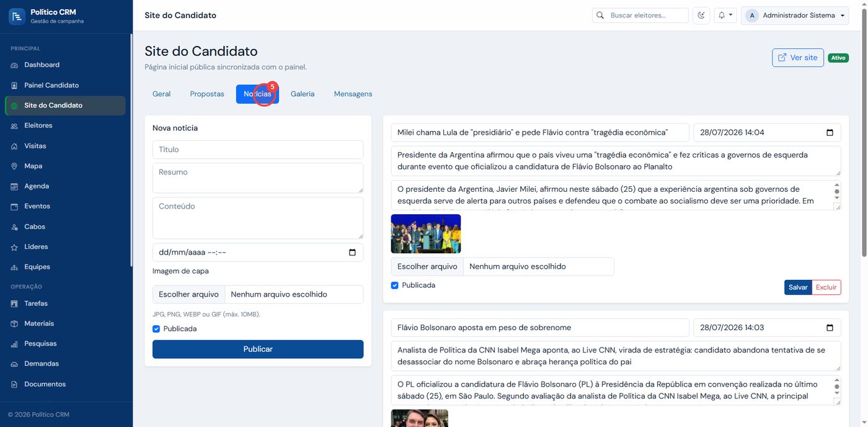Click the Milei news cover thumbnail

click(426, 234)
